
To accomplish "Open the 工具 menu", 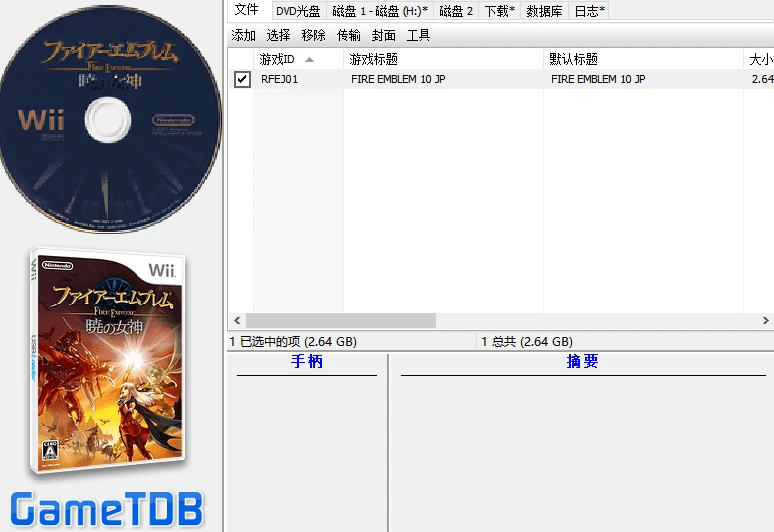I will (419, 35).
